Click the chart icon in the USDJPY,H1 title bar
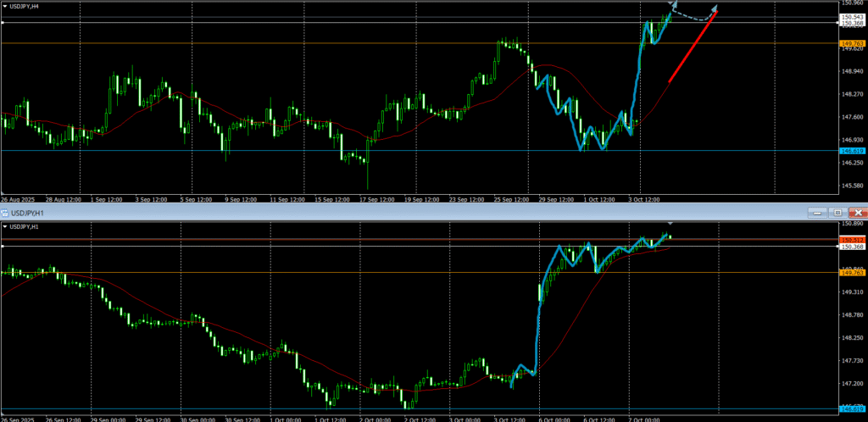The image size is (868, 422). [x=5, y=212]
